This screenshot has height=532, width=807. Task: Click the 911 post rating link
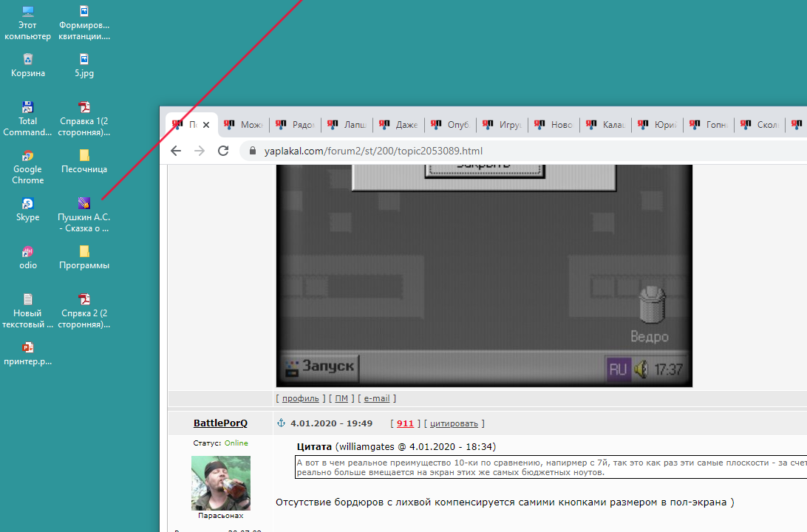405,423
